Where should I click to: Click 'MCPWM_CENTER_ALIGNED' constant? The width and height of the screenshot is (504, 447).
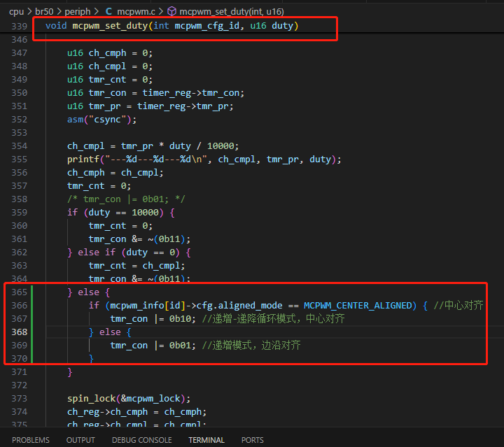(x=358, y=306)
